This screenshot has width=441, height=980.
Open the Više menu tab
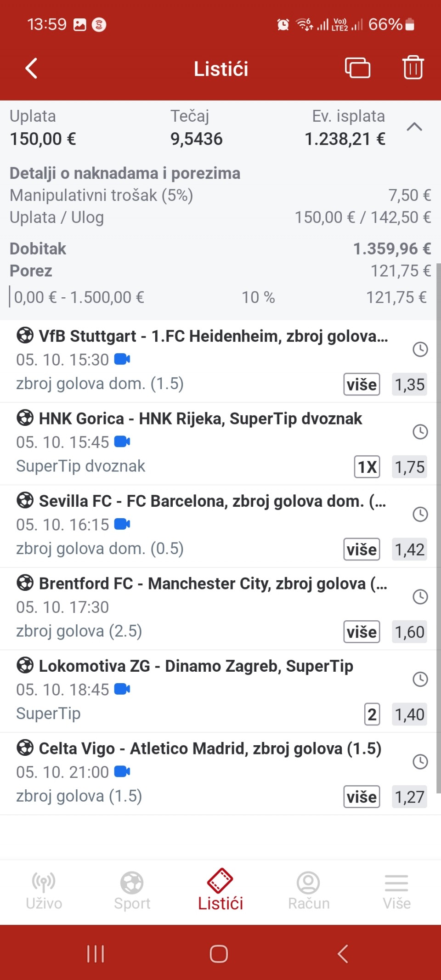[x=396, y=891]
